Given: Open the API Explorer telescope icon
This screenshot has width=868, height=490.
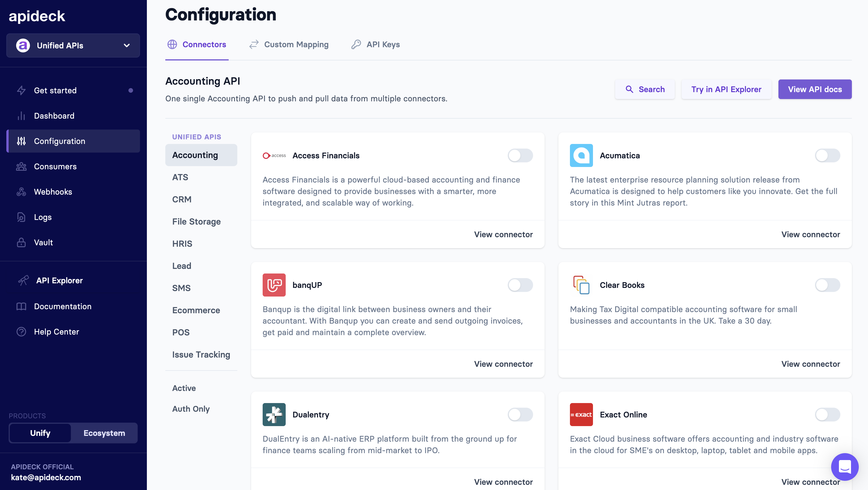Looking at the screenshot, I should [x=23, y=280].
